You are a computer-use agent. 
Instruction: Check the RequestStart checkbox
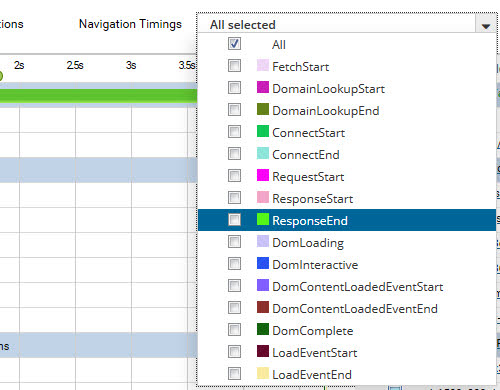(234, 176)
